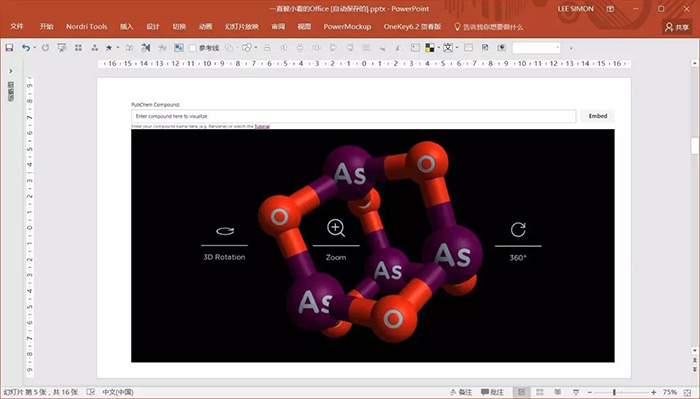Toggle the 批注 comments pane button
Viewport: 700px width, 399px height.
pos(492,392)
